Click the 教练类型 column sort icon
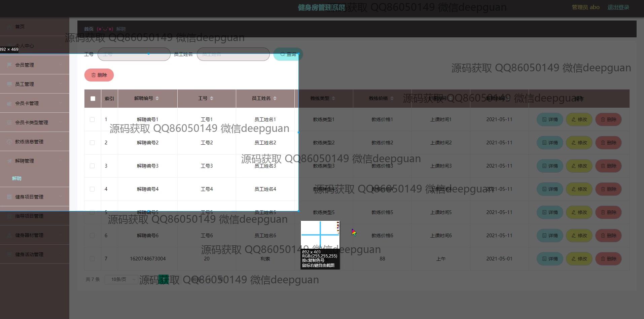 [333, 98]
